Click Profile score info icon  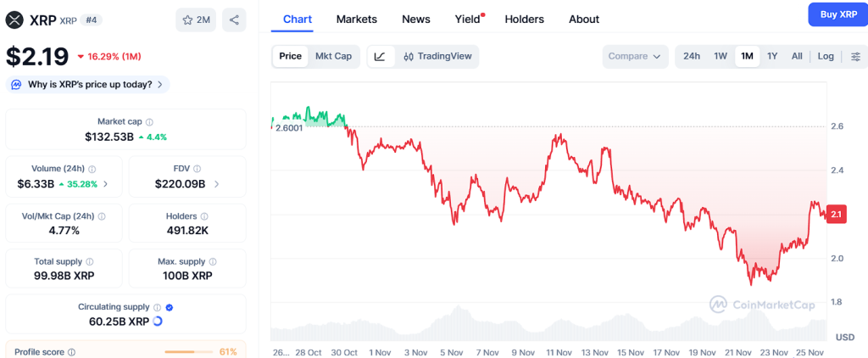click(71, 352)
